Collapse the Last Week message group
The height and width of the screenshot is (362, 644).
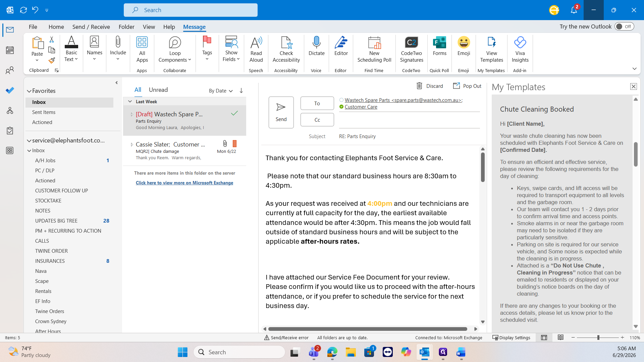pos(130,102)
